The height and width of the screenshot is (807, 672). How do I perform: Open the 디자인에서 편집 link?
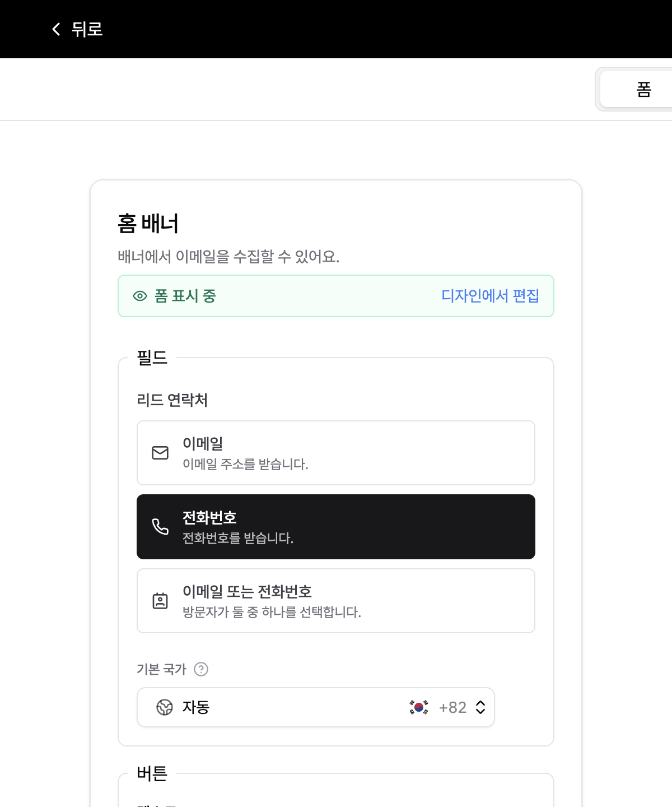click(491, 296)
